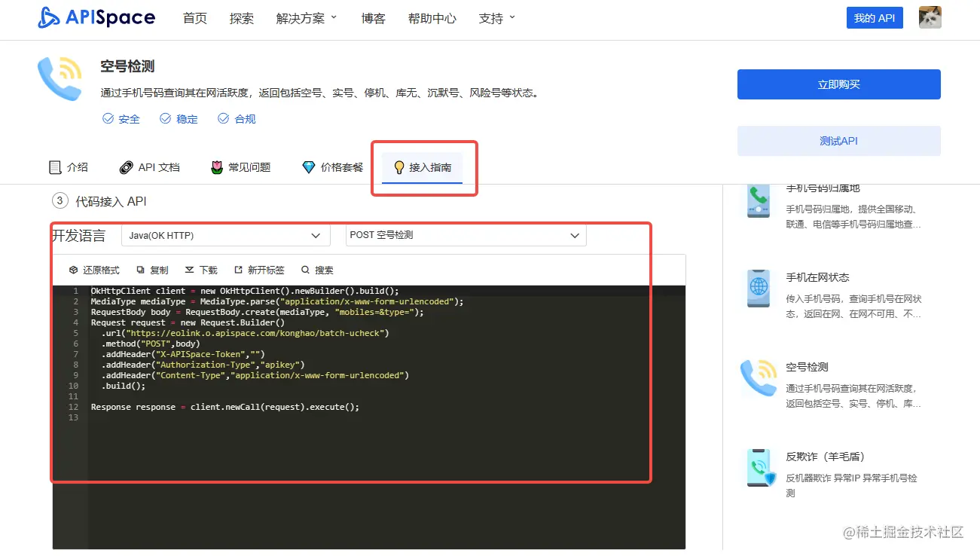
Task: Open sidebar 空号检测 title link
Action: coord(807,367)
